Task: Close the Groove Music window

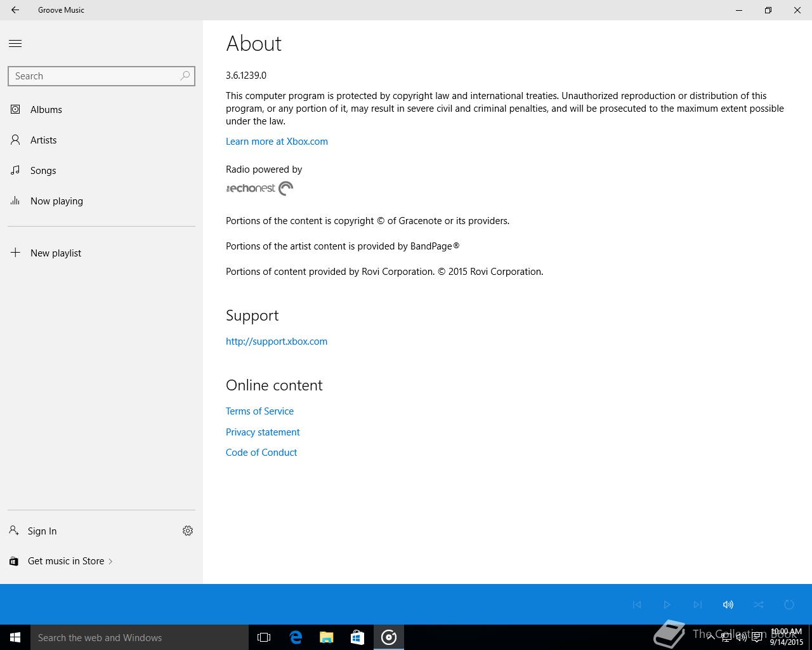Action: [797, 10]
